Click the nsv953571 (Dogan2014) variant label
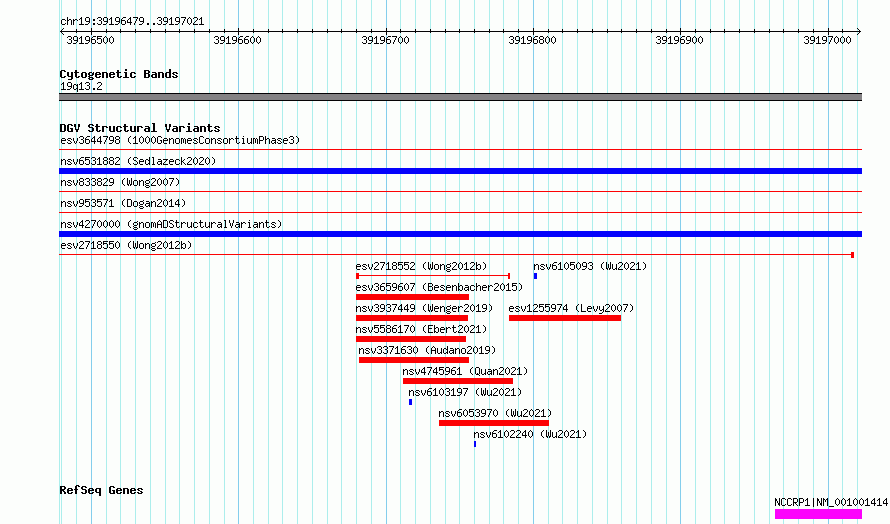The height and width of the screenshot is (524, 890). 123,203
